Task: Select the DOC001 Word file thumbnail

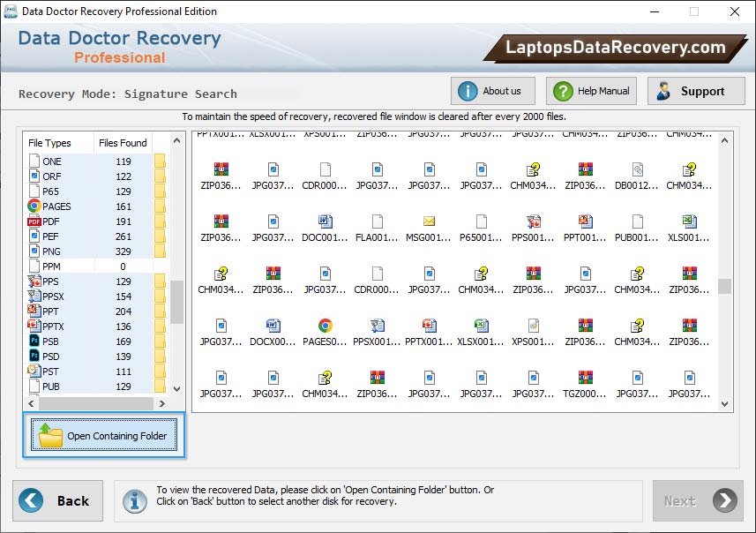Action: click(x=325, y=221)
